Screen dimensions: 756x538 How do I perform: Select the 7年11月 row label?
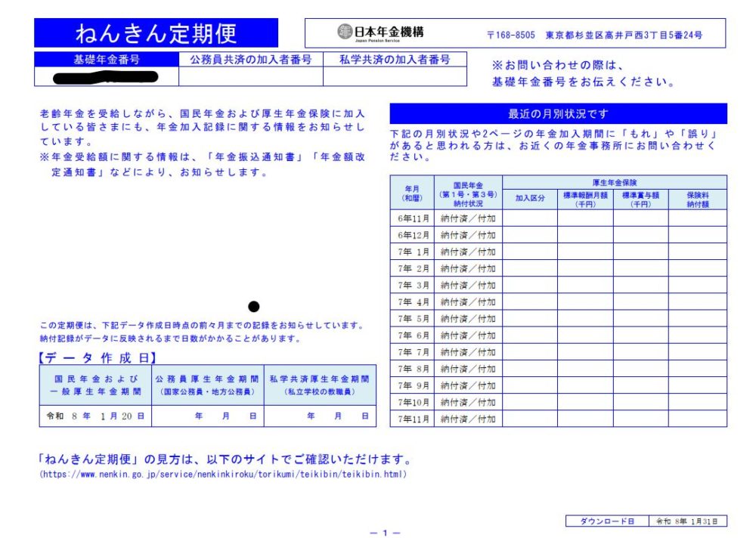(412, 419)
